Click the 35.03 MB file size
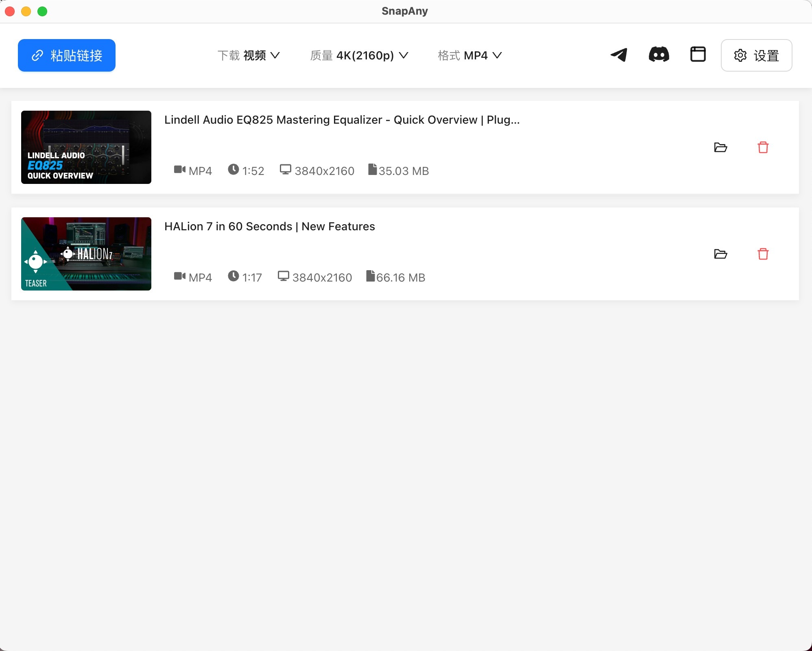 click(404, 171)
